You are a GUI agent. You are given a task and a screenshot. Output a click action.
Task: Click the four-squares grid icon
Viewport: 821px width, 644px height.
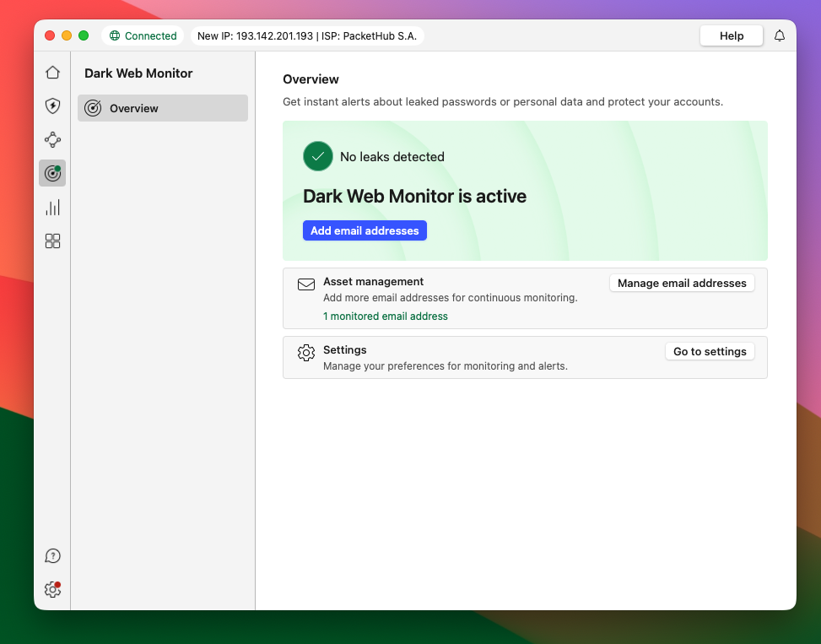(52, 241)
